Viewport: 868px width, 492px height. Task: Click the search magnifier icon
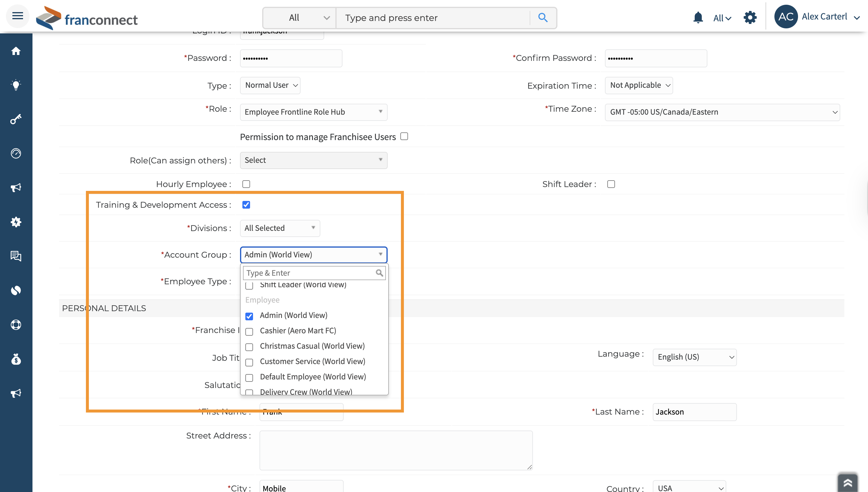pyautogui.click(x=543, y=17)
